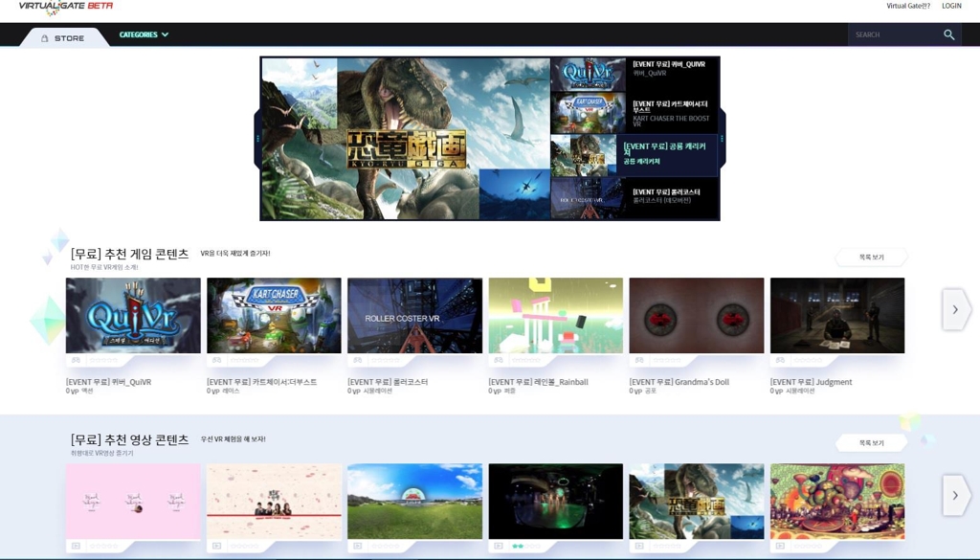Open the ROLLER COSTER VR game thumbnail
980x560 pixels.
415,316
